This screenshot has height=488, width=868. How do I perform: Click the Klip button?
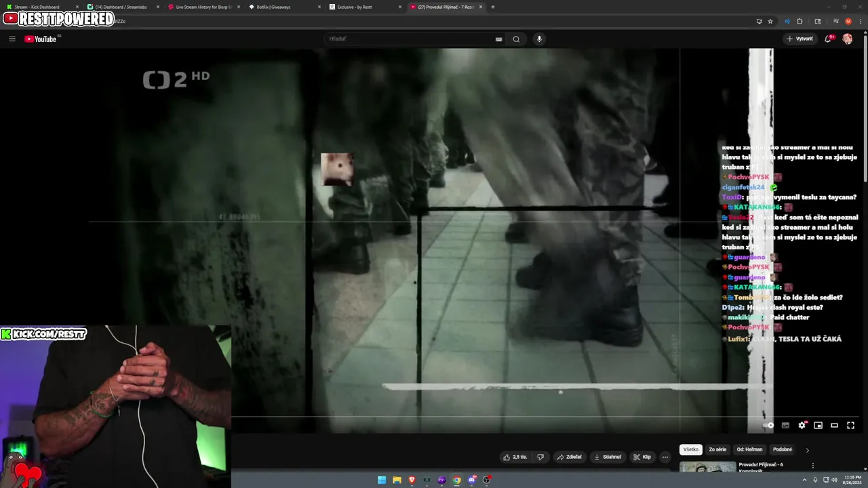click(642, 457)
